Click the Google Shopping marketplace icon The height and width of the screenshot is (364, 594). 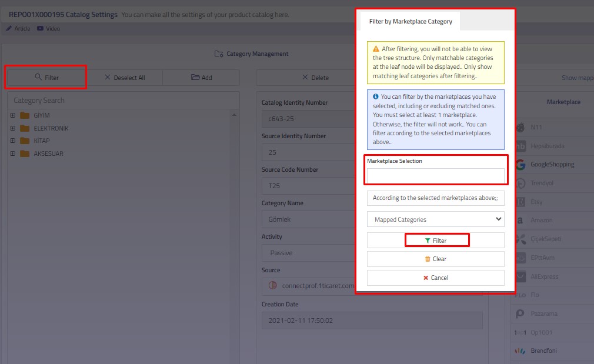pyautogui.click(x=520, y=165)
